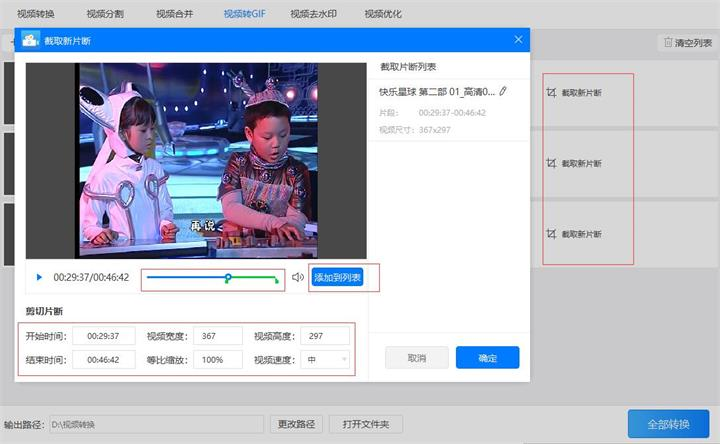Click the 视频尺寸 367x297 text
Viewport: 720px width, 444px height.
415,130
